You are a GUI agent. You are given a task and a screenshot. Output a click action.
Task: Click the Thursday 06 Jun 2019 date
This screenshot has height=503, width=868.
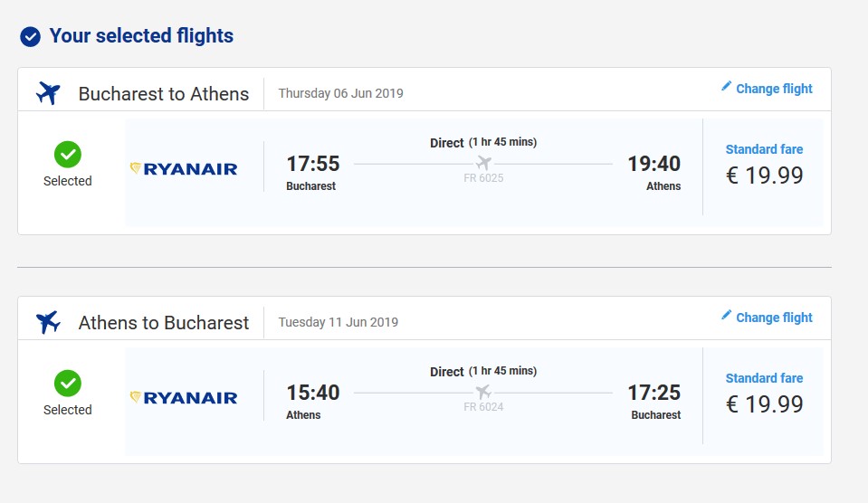(x=340, y=93)
